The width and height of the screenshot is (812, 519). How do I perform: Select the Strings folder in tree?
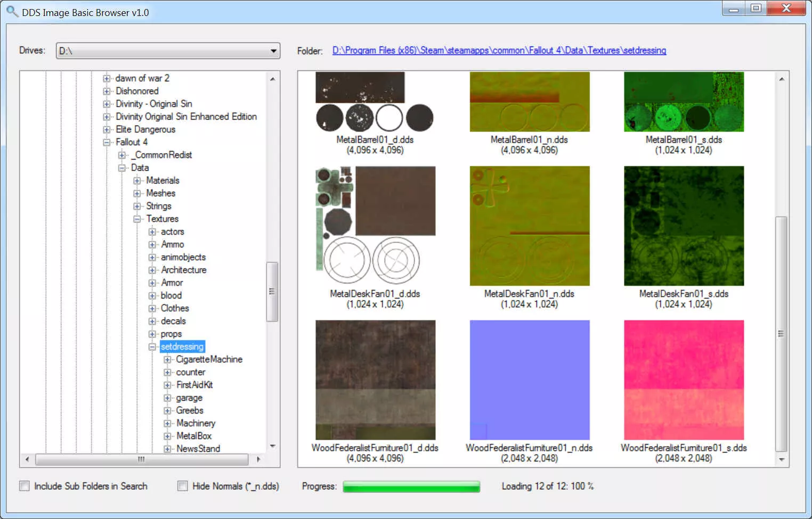click(x=159, y=206)
